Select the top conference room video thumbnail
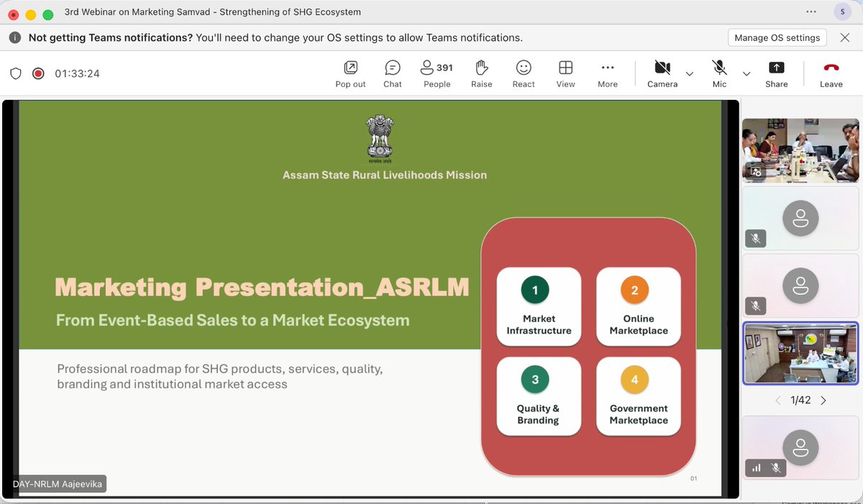Screen dimensions: 863x504 pyautogui.click(x=800, y=150)
